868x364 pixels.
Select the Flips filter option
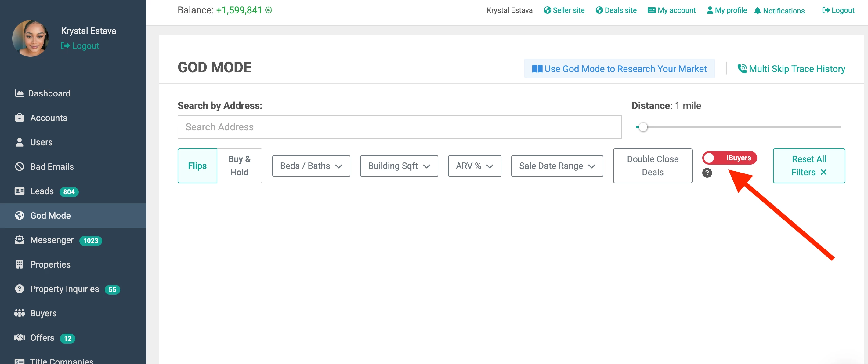[x=197, y=166]
